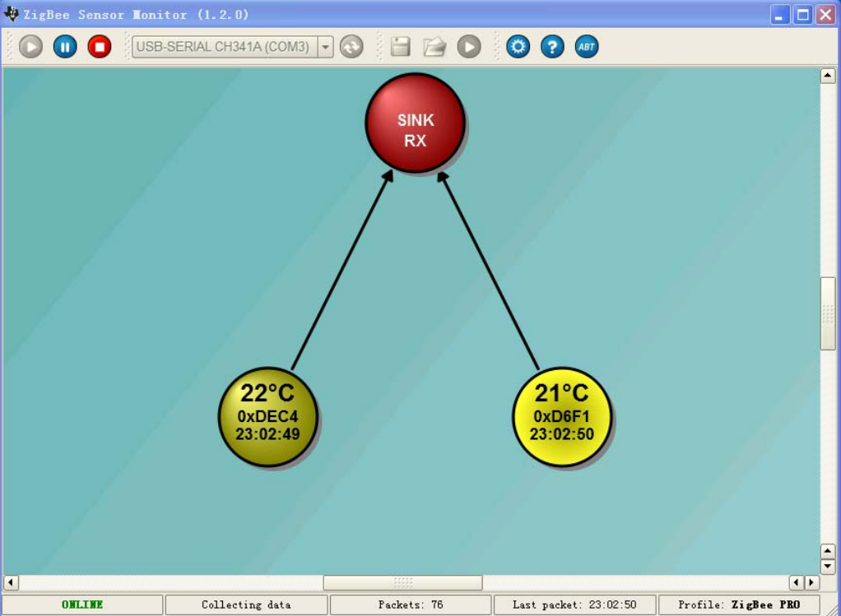
Task: Click the Collecting data status pane
Action: coord(246,604)
